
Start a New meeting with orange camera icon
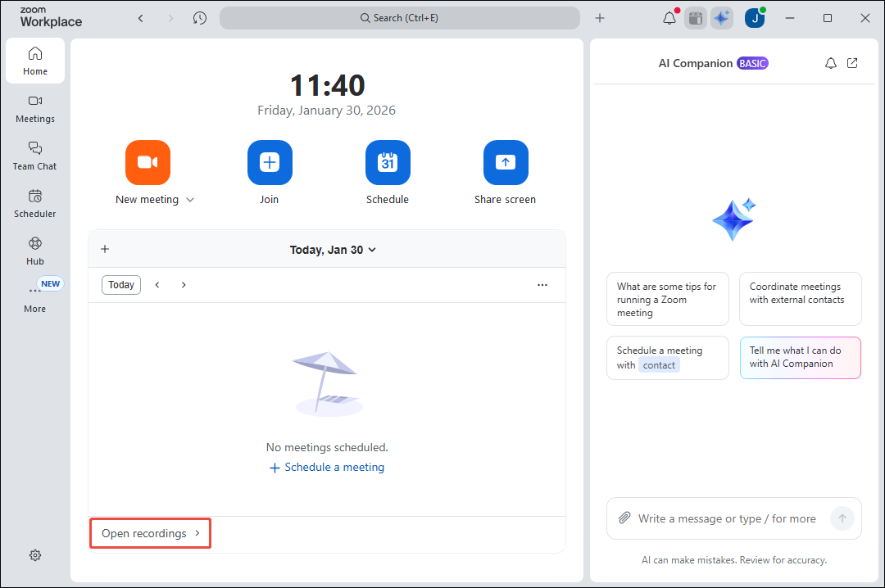(147, 162)
